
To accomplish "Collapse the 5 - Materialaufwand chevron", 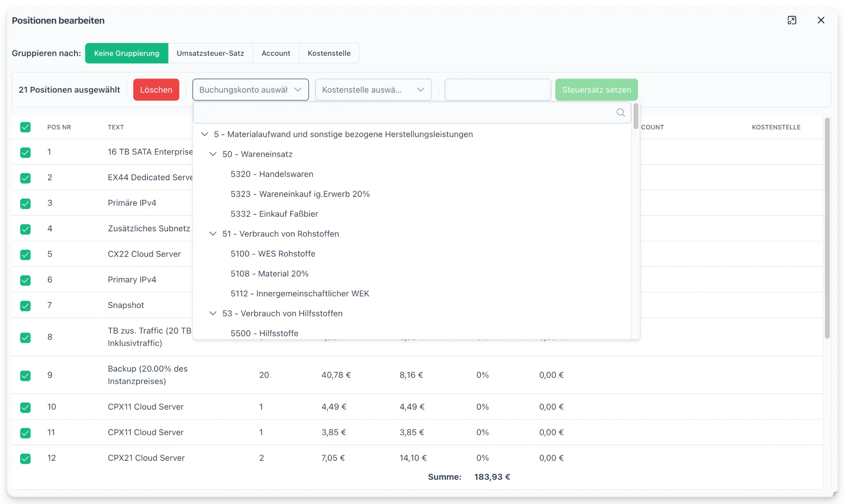I will pyautogui.click(x=205, y=134).
